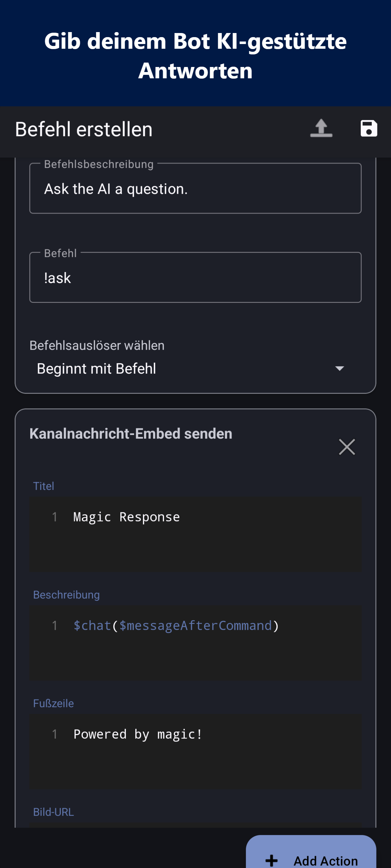Open the Befehlsauslöser dropdown arrow

pos(339,368)
